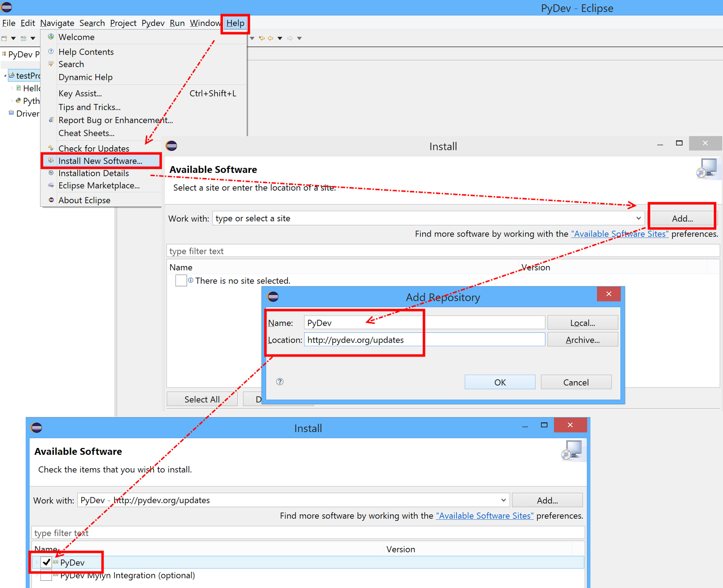
Task: Click the Help Contents question-mark icon
Action: pos(51,51)
